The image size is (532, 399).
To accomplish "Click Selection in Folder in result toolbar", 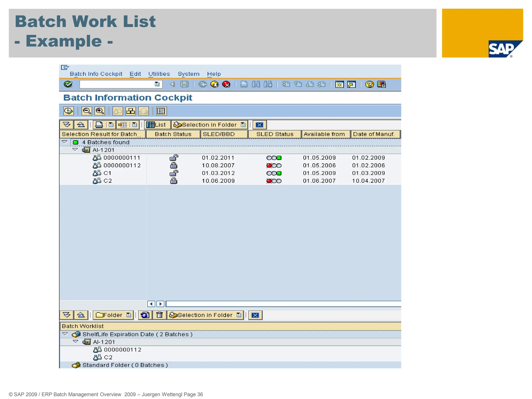I will click(209, 125).
